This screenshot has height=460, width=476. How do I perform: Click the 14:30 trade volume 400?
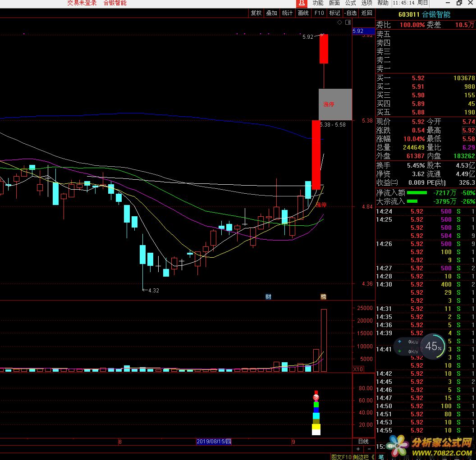coord(446,285)
